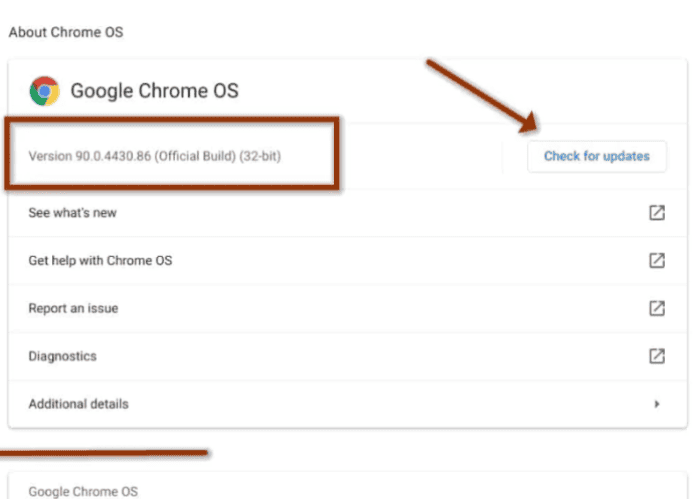Image resolution: width=700 pixels, height=500 pixels.
Task: Select the See what's new row
Action: pyautogui.click(x=347, y=213)
